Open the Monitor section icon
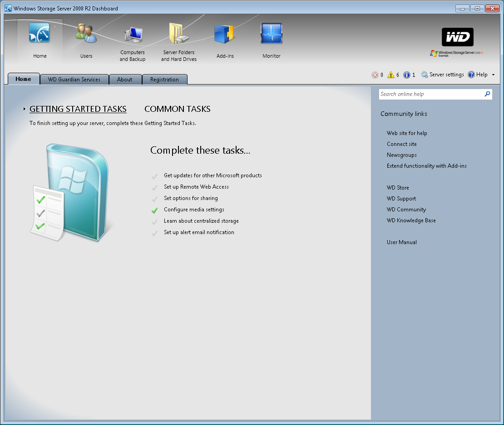504x425 pixels. (272, 33)
